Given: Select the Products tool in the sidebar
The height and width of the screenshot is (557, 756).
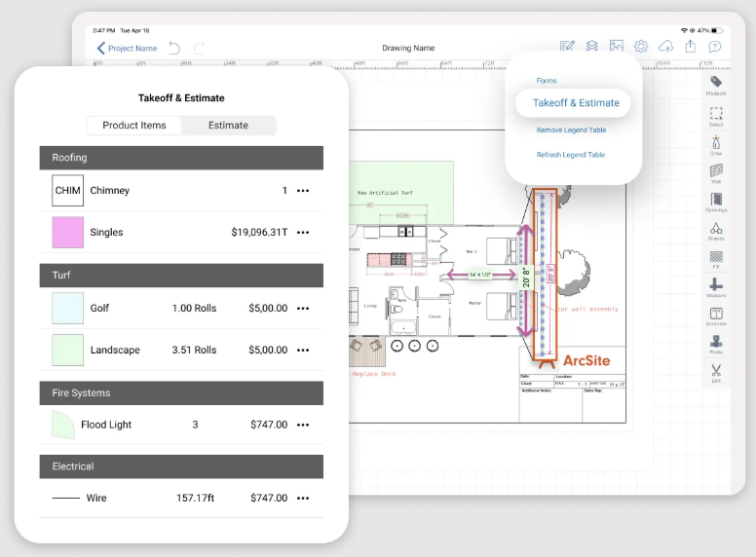Looking at the screenshot, I should point(716,85).
